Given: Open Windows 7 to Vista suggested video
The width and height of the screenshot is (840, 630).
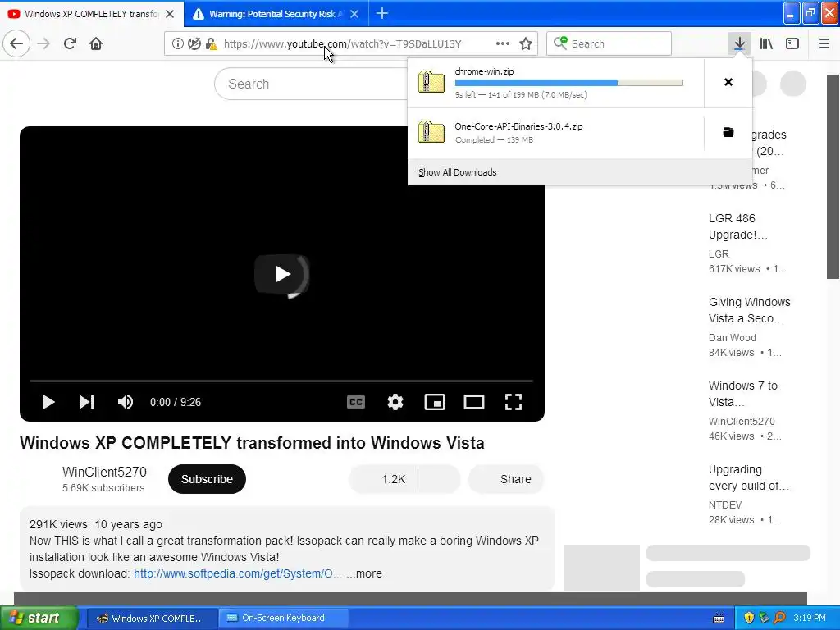Looking at the screenshot, I should click(743, 394).
